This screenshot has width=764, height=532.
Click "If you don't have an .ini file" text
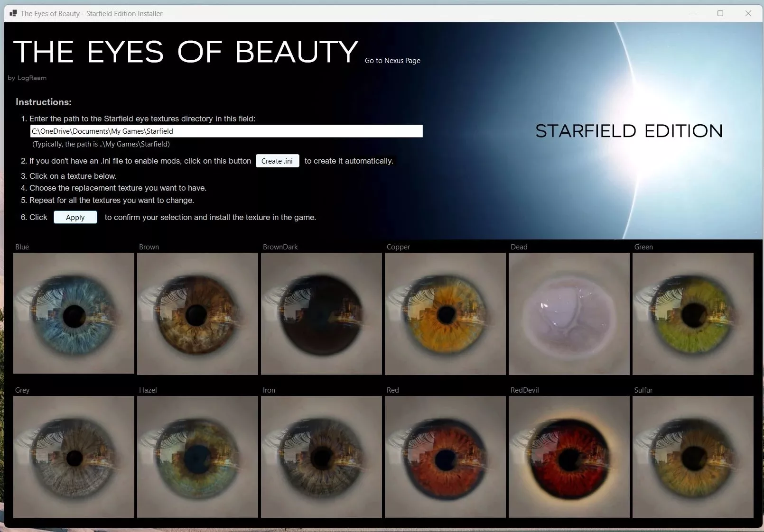(136, 161)
